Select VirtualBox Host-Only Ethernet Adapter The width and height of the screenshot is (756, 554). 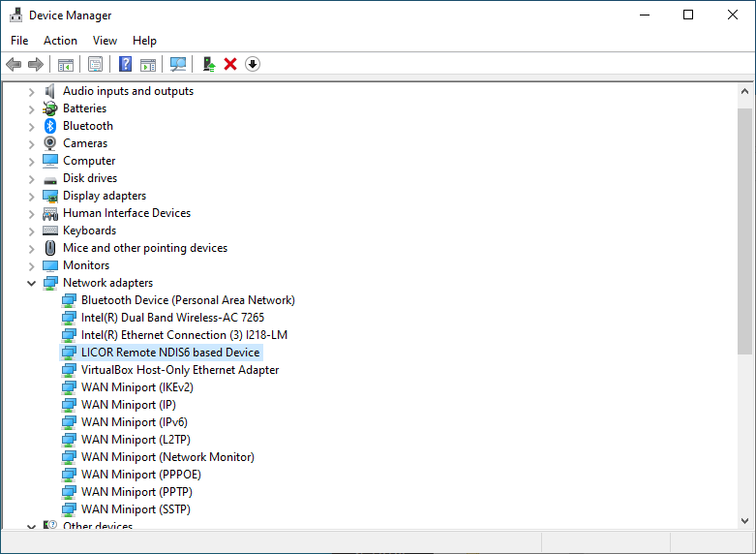tap(180, 370)
